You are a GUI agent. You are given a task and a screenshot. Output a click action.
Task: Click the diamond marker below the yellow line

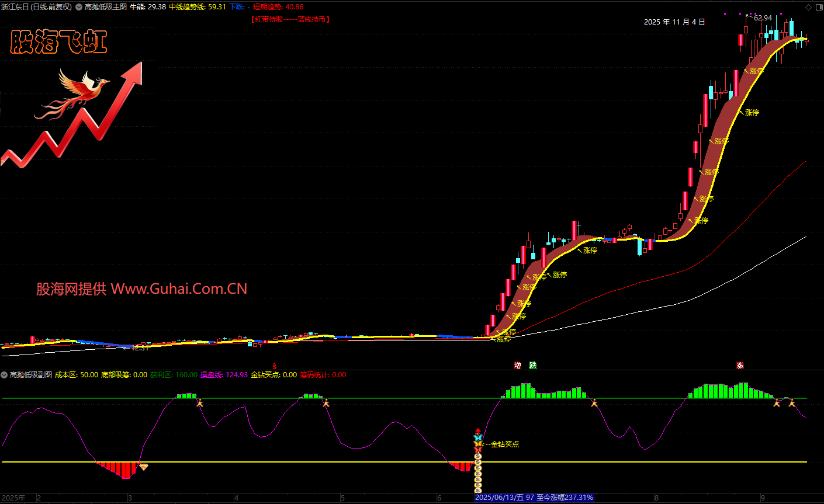pyautogui.click(x=143, y=467)
